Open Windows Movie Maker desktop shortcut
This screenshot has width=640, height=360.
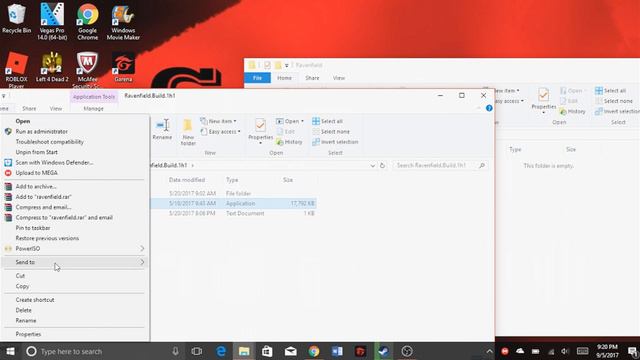tap(123, 21)
